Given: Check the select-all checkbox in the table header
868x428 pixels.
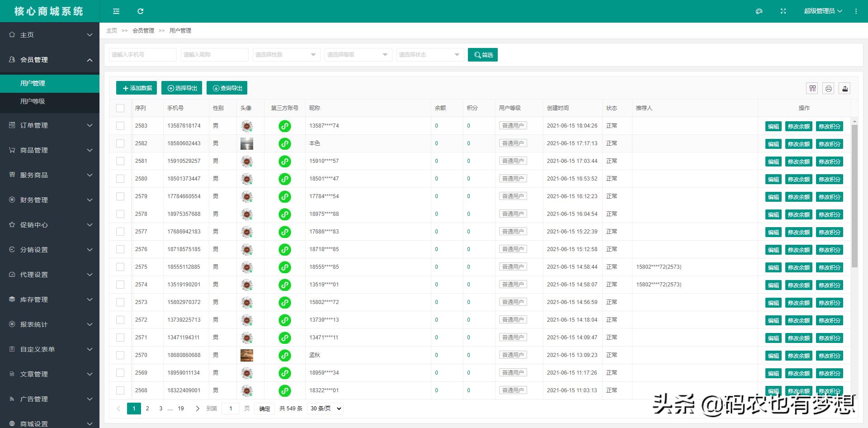Looking at the screenshot, I should [x=120, y=108].
